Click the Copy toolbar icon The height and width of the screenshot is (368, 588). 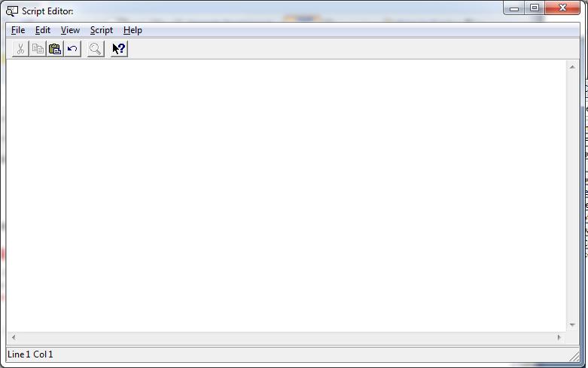(x=38, y=49)
